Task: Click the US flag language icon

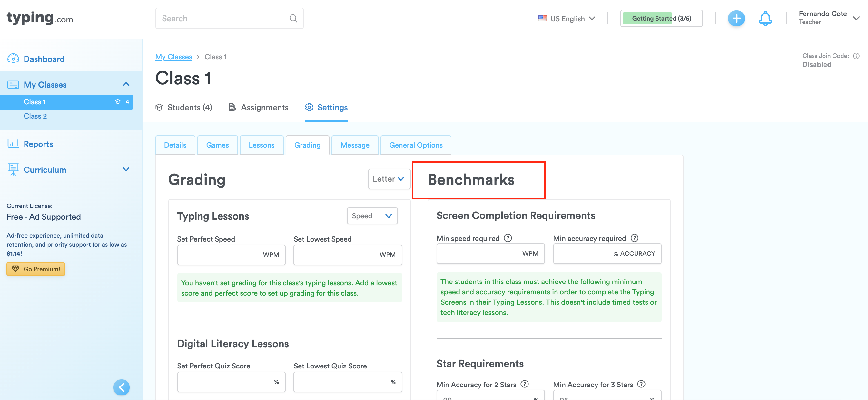Action: [x=542, y=18]
